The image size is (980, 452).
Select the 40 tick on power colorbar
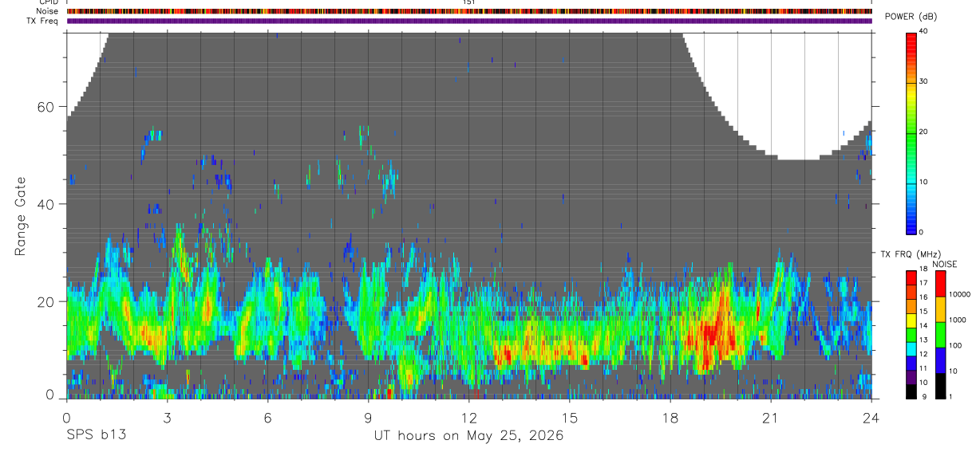(923, 31)
